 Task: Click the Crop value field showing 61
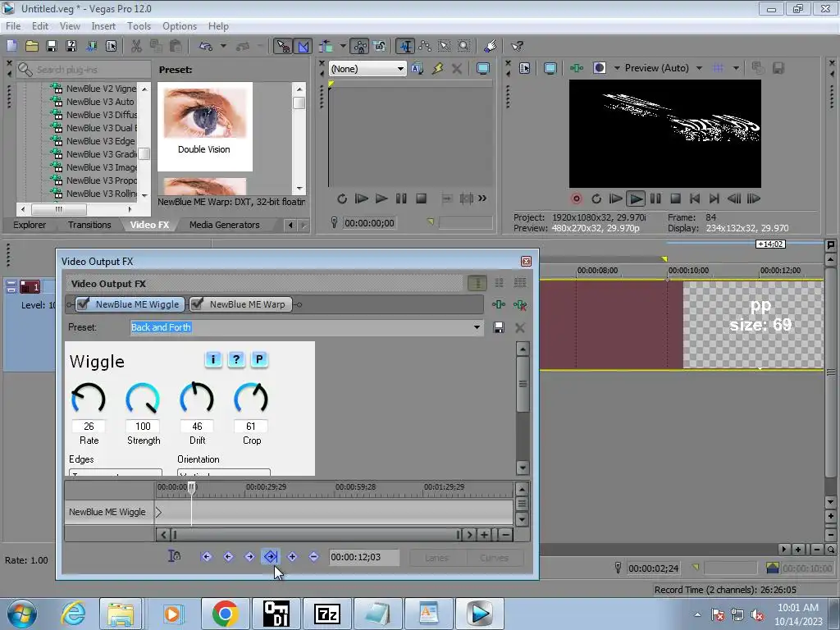(251, 427)
